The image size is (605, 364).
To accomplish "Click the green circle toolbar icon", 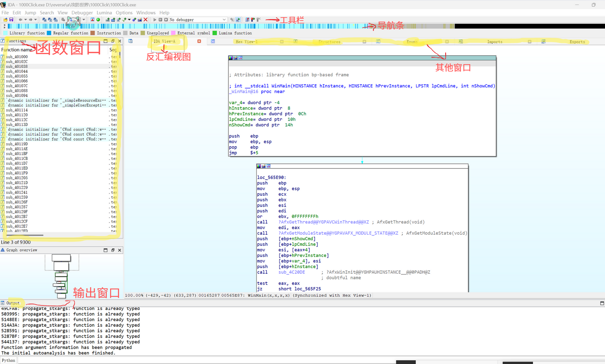I will (x=98, y=20).
